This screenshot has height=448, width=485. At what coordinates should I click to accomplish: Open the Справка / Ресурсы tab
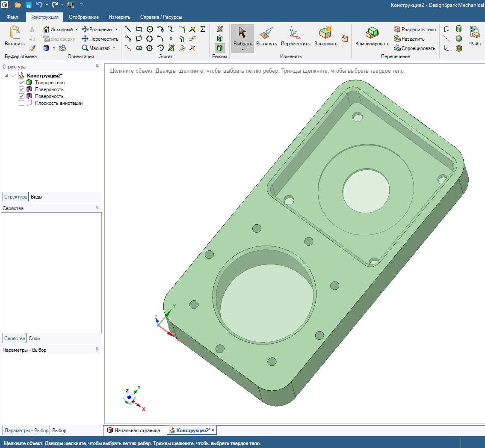click(x=161, y=17)
